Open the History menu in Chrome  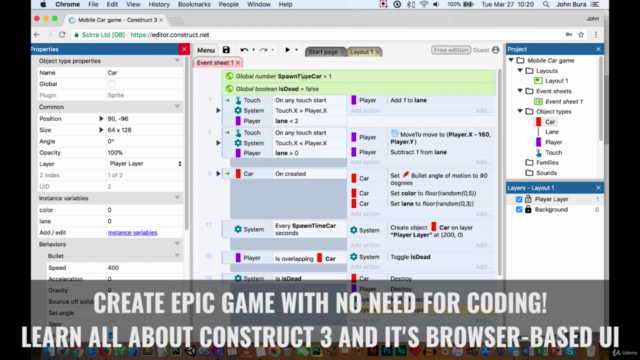click(x=159, y=4)
